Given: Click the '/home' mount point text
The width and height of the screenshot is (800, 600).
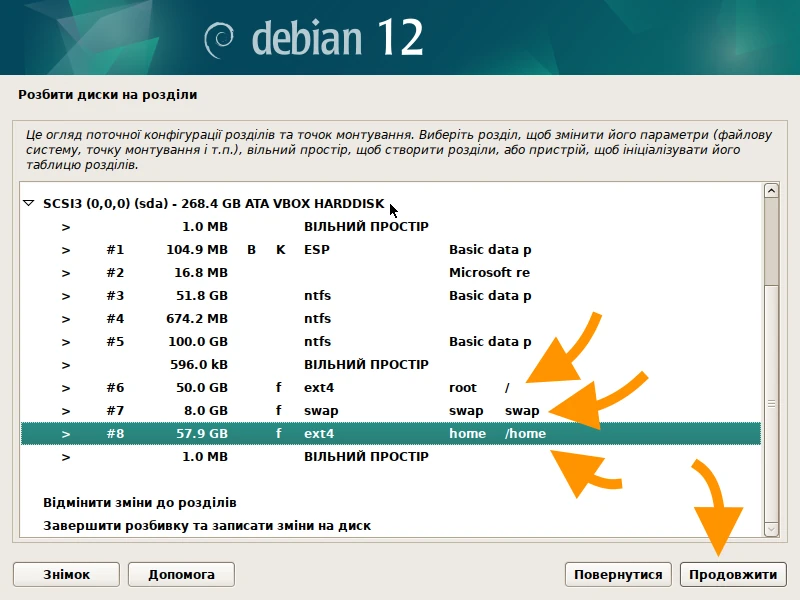Looking at the screenshot, I should [525, 434].
